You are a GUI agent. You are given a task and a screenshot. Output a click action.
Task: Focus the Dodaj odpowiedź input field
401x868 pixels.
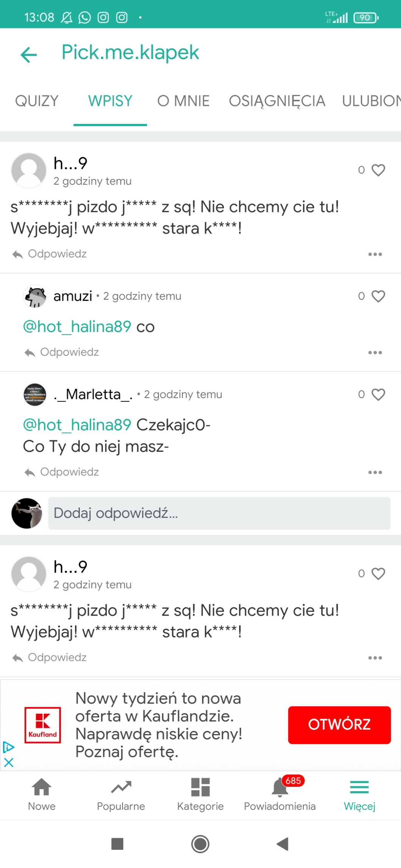click(x=219, y=513)
